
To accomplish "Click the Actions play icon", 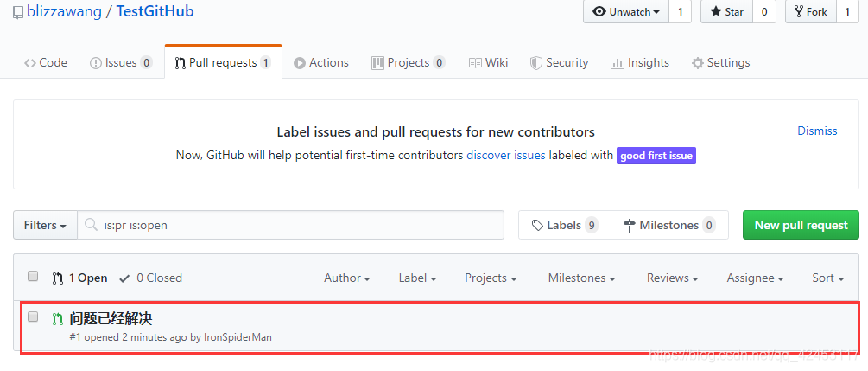I will point(300,63).
